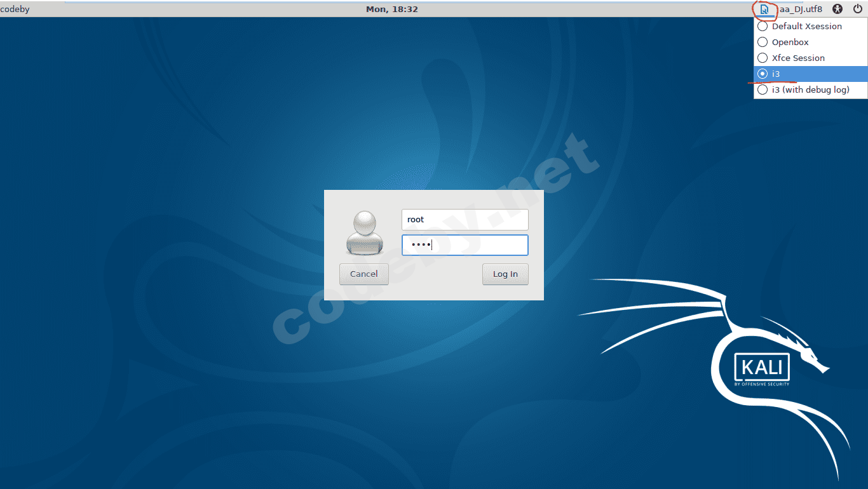Click the selected i3 radio button

tap(763, 74)
